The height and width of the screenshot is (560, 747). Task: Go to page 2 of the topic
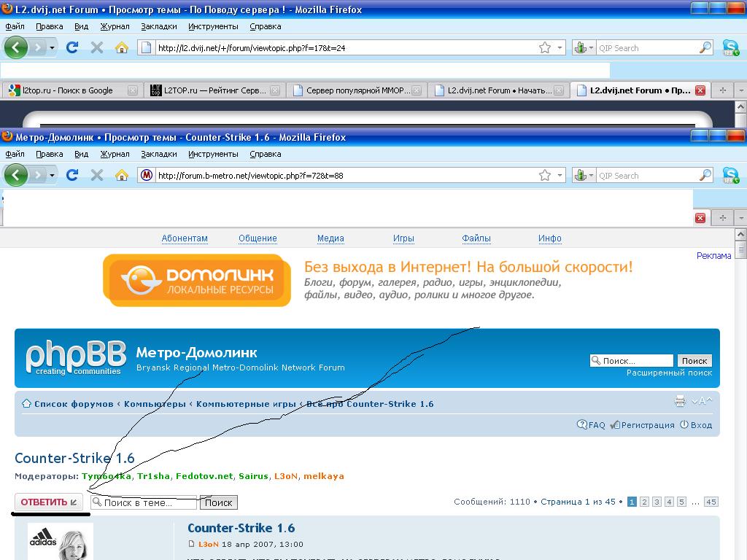644,502
